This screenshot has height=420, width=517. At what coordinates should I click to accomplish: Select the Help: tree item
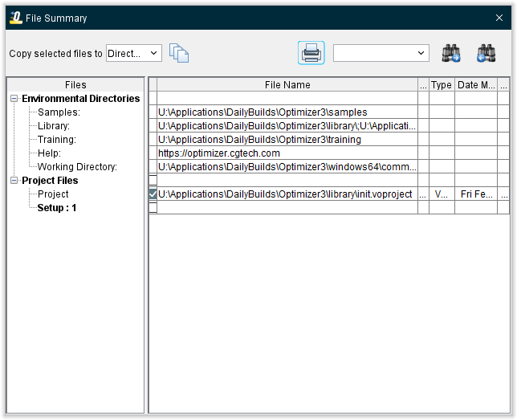[x=49, y=153]
